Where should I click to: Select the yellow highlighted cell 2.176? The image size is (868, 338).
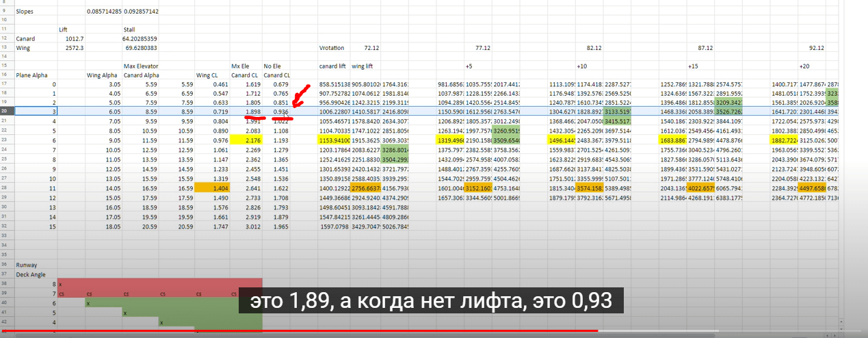(x=246, y=140)
